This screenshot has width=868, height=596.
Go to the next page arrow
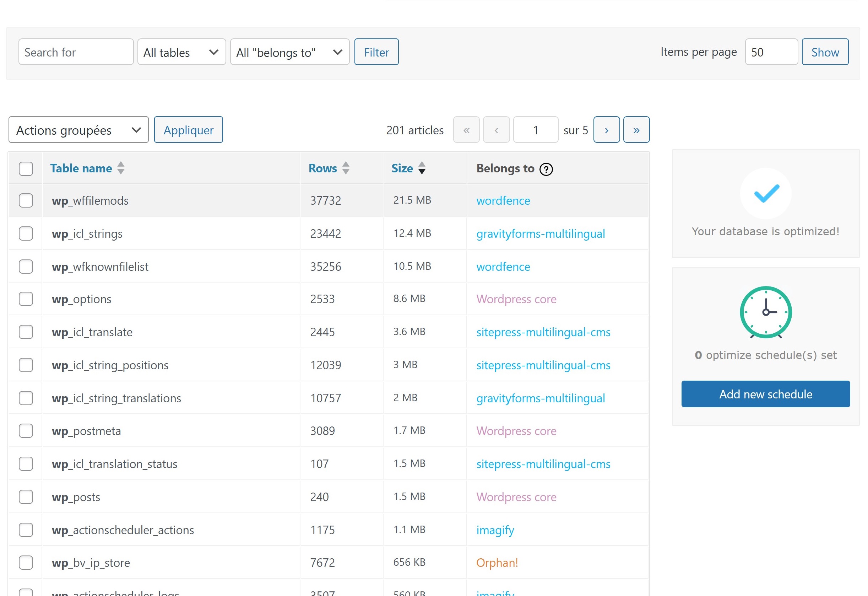click(606, 130)
